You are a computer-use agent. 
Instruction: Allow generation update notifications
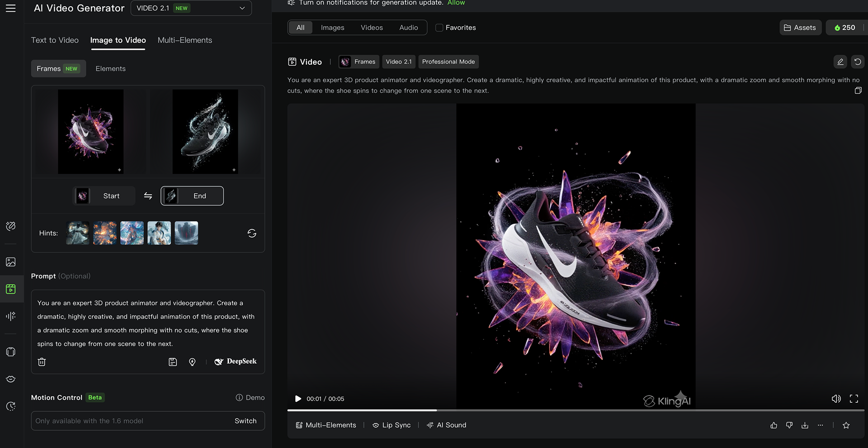click(456, 3)
